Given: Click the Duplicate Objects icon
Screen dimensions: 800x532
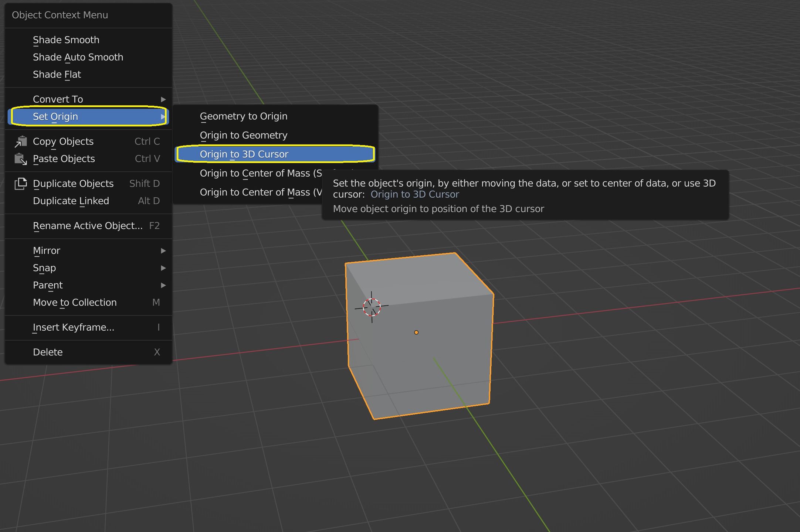Looking at the screenshot, I should pos(21,183).
